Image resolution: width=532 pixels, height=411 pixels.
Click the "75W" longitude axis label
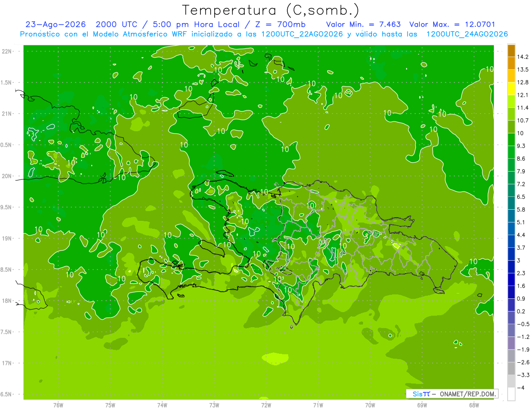click(x=110, y=405)
